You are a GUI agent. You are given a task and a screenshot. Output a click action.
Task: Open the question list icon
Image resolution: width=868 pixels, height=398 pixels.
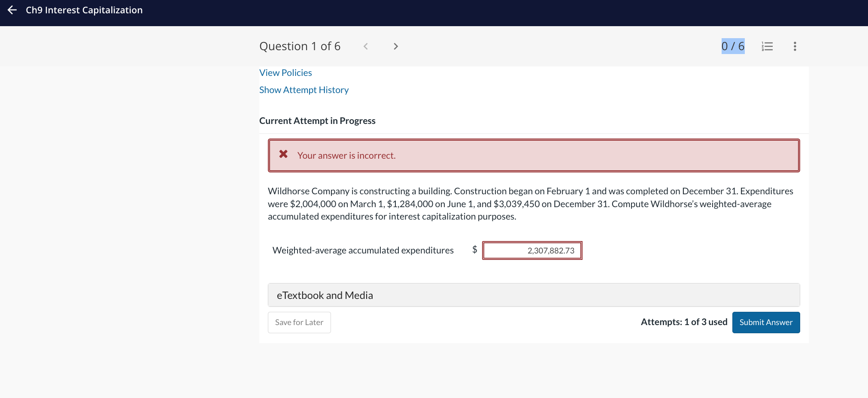(767, 46)
